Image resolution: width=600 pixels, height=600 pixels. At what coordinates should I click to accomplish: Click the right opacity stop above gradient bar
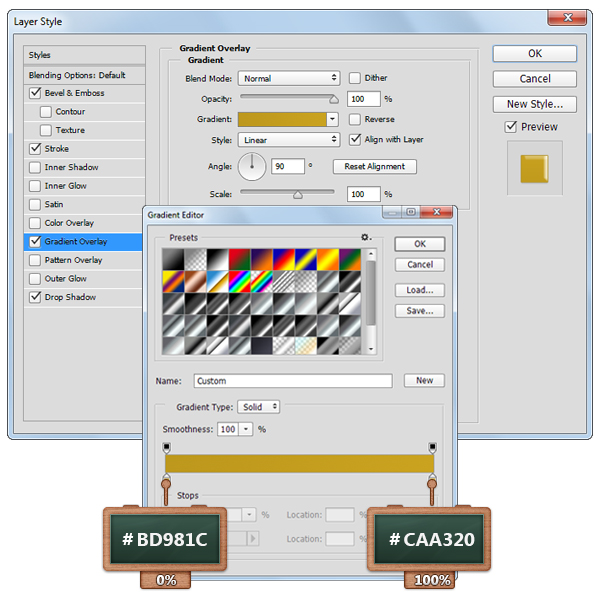(432, 446)
